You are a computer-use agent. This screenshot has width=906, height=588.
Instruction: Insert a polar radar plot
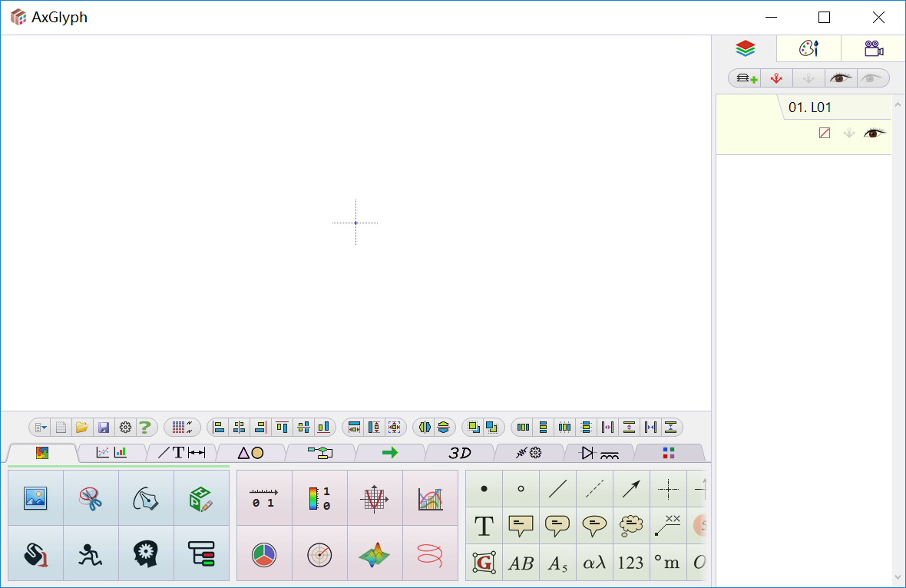(319, 553)
